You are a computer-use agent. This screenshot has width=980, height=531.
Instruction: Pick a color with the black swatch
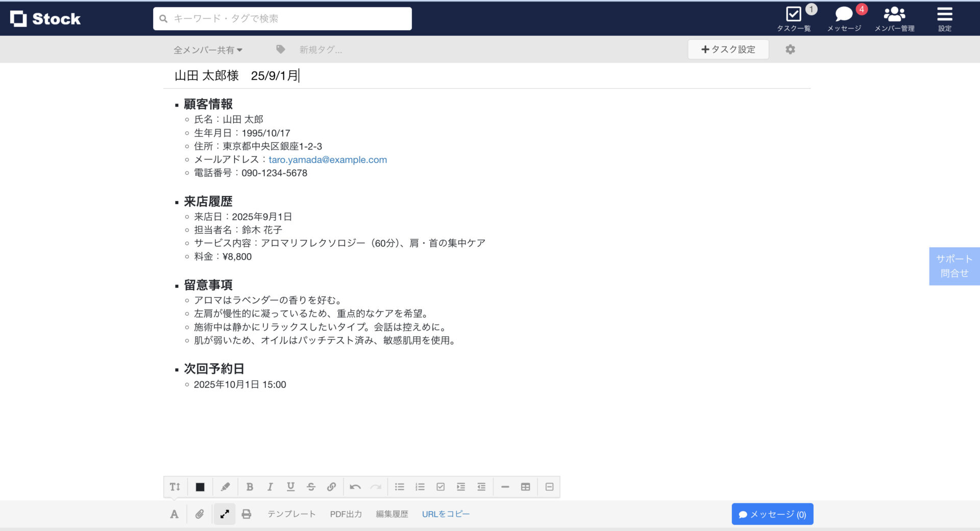point(200,487)
